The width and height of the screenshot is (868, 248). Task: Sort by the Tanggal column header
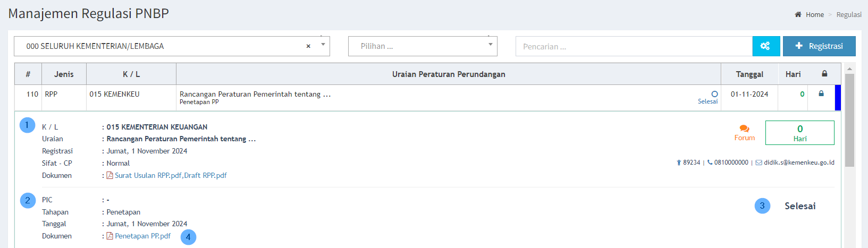tap(749, 74)
